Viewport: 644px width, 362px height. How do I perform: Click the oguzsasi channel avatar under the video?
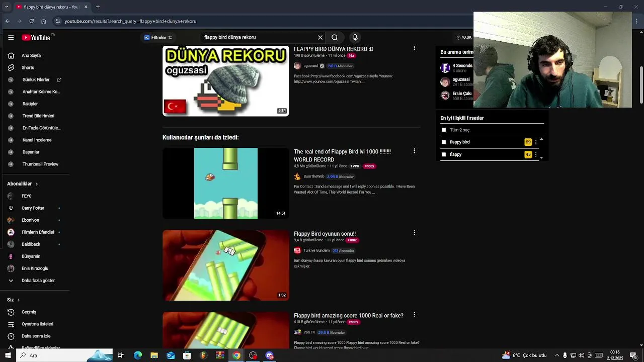click(297, 66)
